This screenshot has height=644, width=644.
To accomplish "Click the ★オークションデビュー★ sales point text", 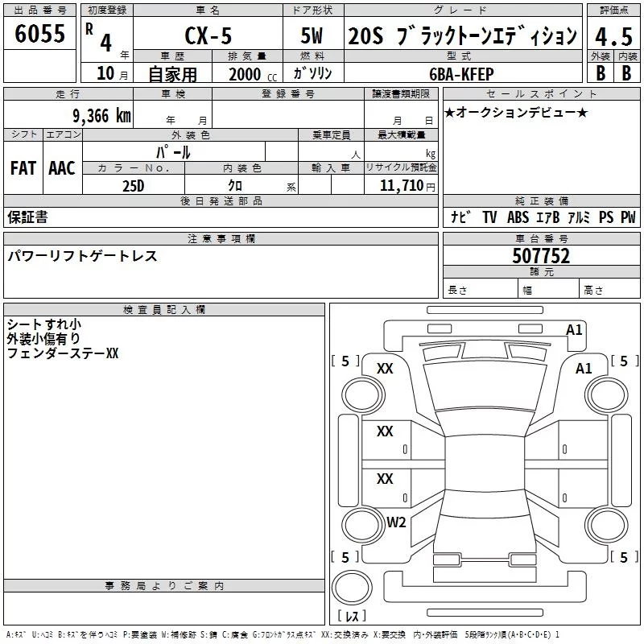I will click(x=515, y=112).
